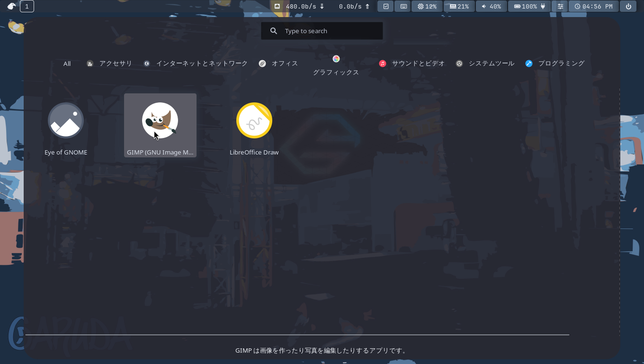Click the network interface icon beside 480.0b/s
This screenshot has height=364, width=644.
coord(277,6)
